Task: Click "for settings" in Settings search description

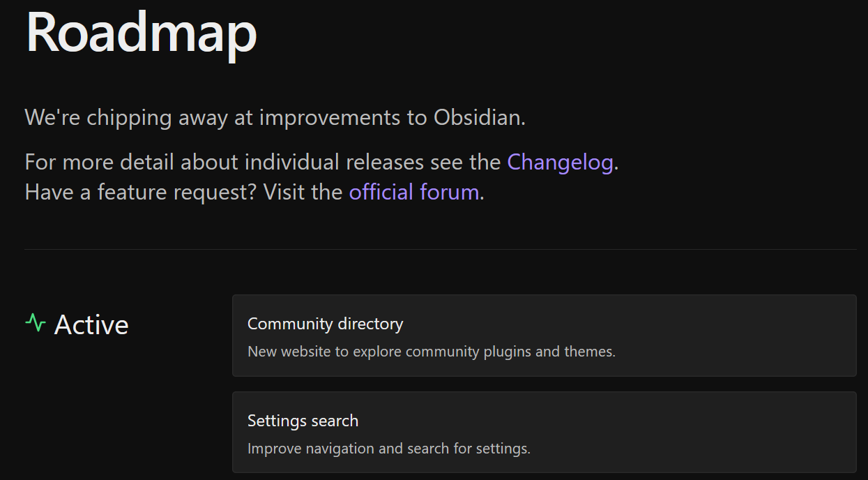Action: [x=492, y=449]
